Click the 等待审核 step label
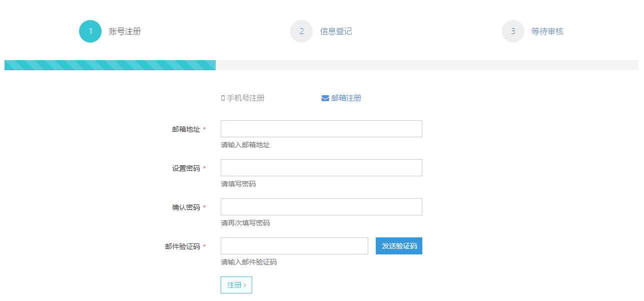The width and height of the screenshot is (644, 301). [547, 32]
